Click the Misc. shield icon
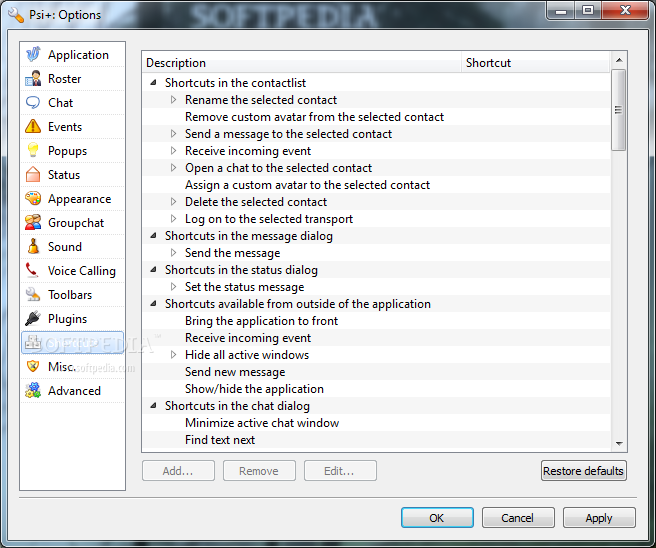 (33, 366)
